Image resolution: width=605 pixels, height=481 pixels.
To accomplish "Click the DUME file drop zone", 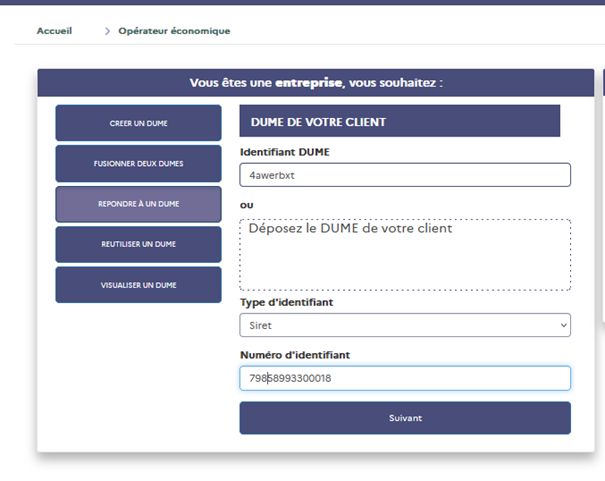I will tap(405, 255).
